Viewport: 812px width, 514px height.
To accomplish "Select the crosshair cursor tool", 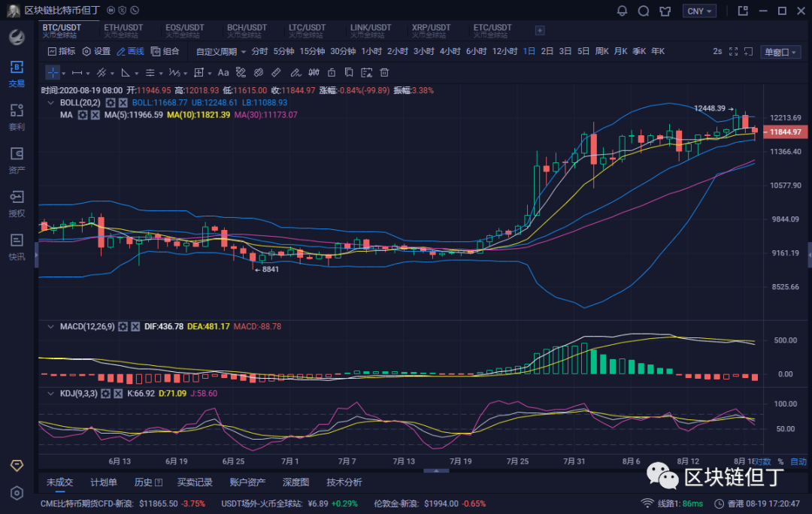I will coord(54,72).
